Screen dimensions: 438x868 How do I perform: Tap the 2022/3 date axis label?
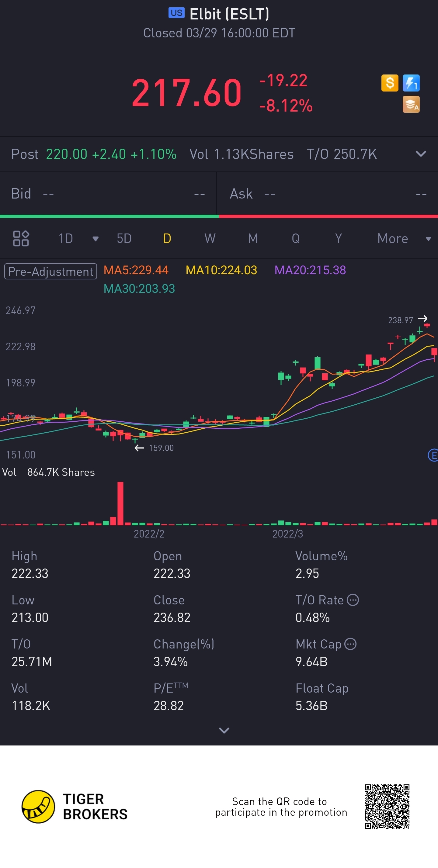(x=288, y=534)
